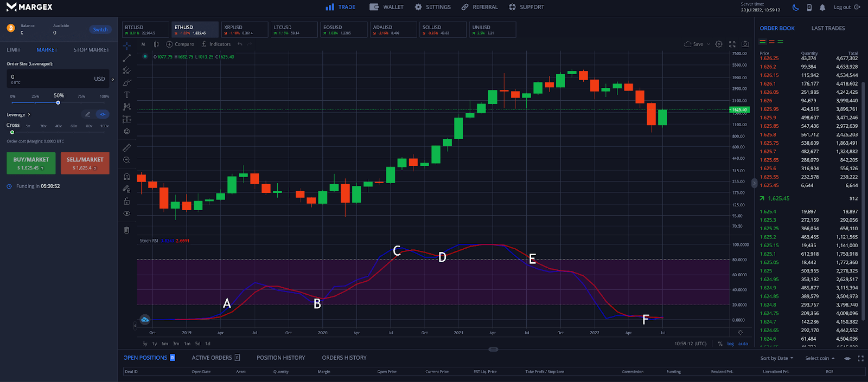
Task: Open the Sort by Date dropdown
Action: (776, 358)
